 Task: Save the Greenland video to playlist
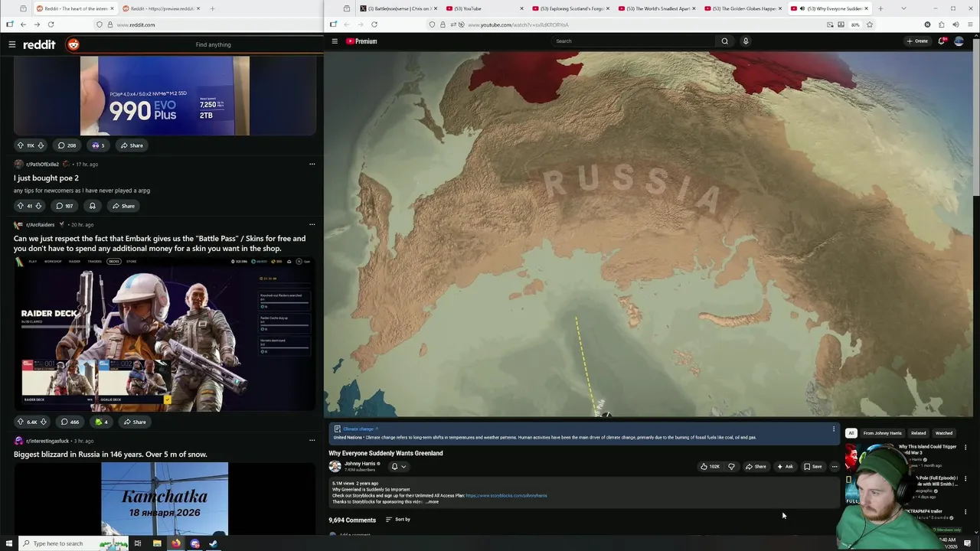point(812,466)
